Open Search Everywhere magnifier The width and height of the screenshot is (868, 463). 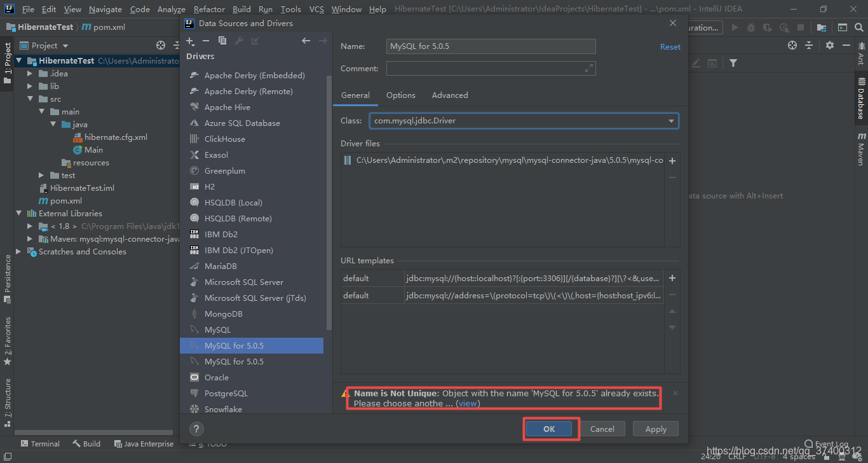tap(858, 27)
